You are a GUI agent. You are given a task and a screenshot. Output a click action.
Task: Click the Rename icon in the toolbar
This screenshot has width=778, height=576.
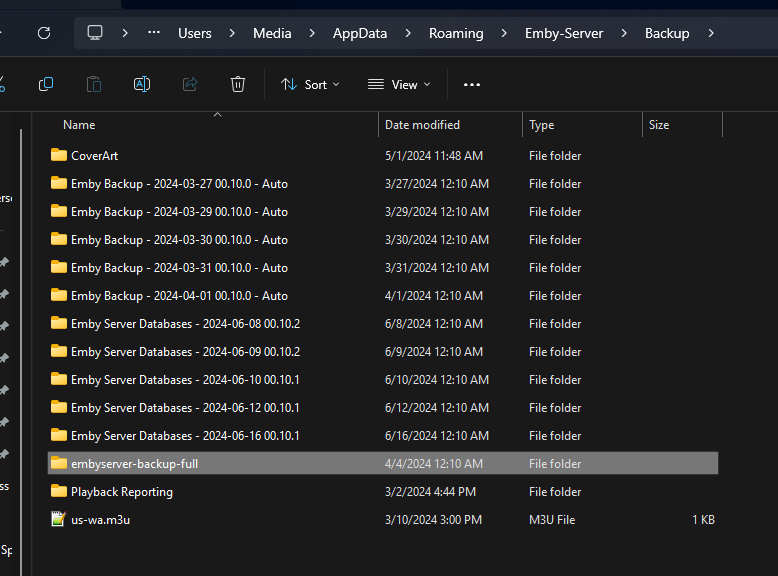(142, 85)
